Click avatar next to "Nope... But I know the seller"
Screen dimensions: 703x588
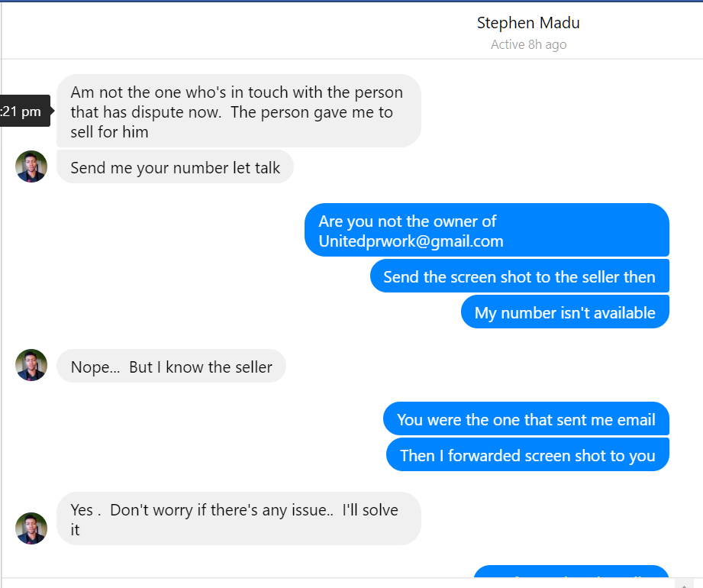(31, 365)
